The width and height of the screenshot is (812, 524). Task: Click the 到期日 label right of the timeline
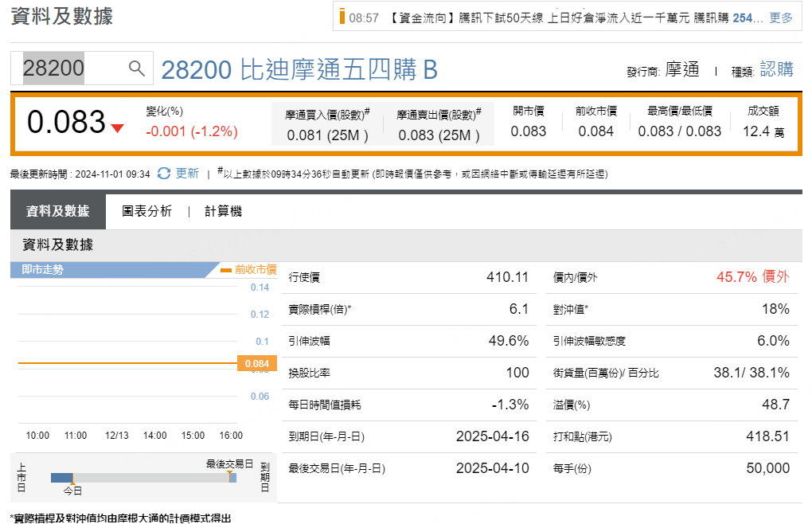click(x=264, y=477)
